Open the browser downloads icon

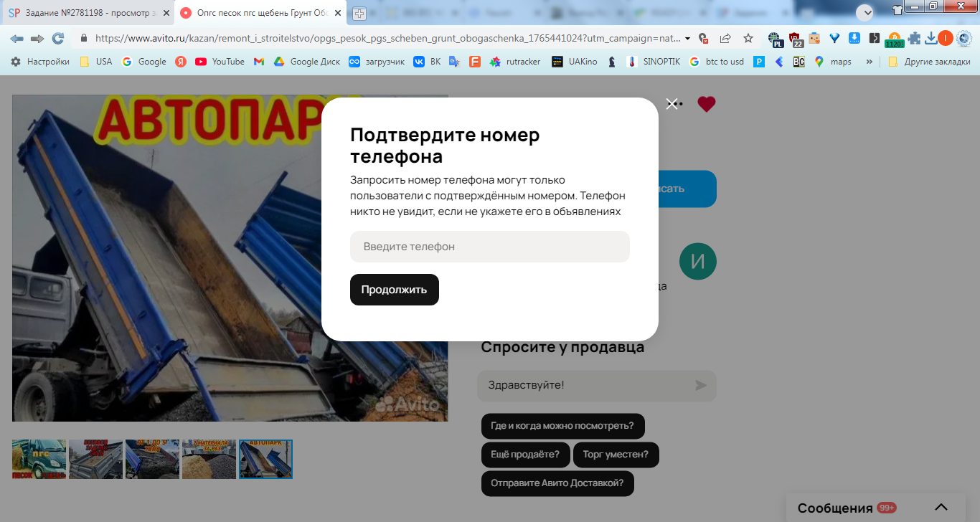930,39
